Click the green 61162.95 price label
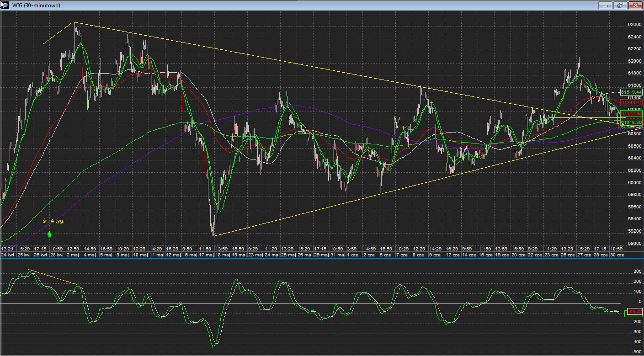The image size is (644, 356). coord(631,113)
